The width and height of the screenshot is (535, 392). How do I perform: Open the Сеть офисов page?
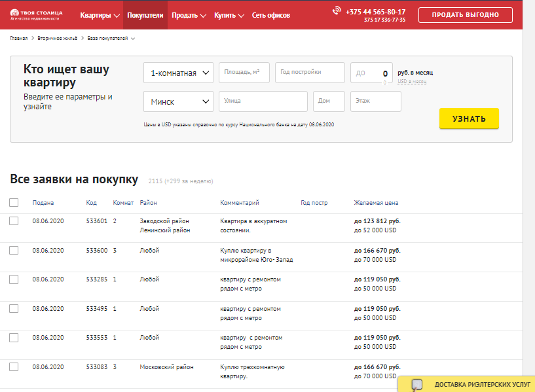point(270,15)
